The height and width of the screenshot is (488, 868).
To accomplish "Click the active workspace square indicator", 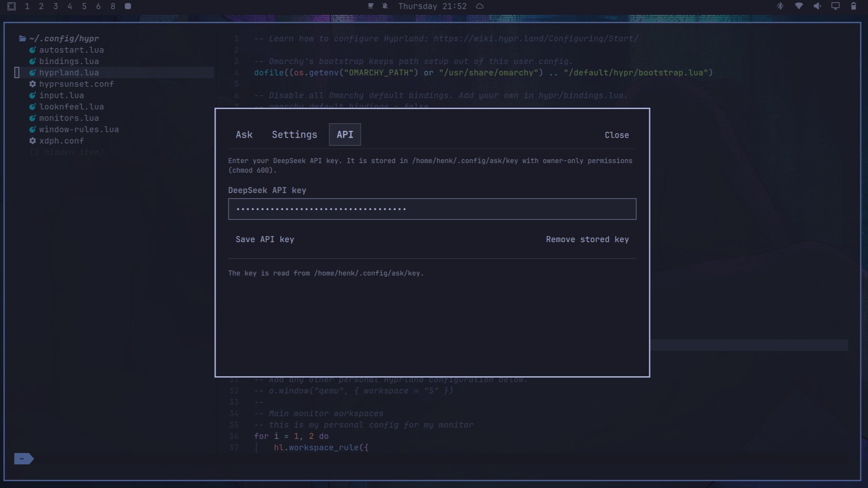I will (128, 6).
